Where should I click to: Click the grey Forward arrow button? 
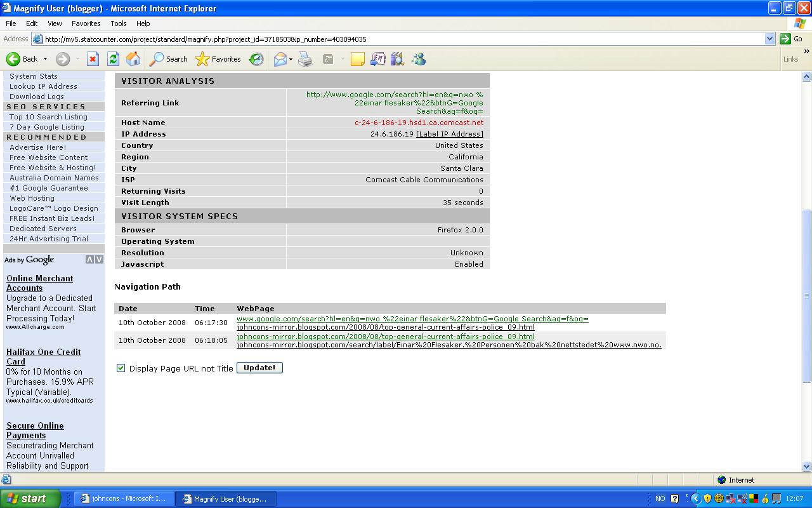[62, 59]
